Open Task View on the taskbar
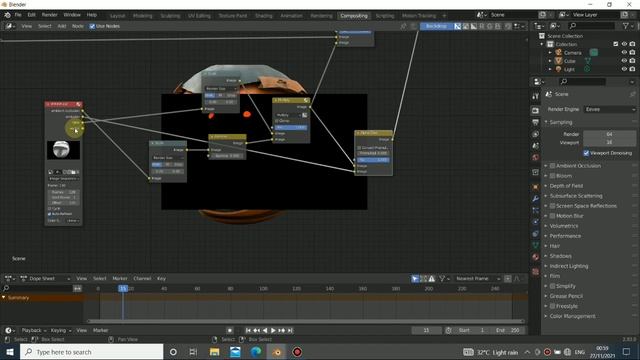Screen dimensions: 640x360 (193, 352)
